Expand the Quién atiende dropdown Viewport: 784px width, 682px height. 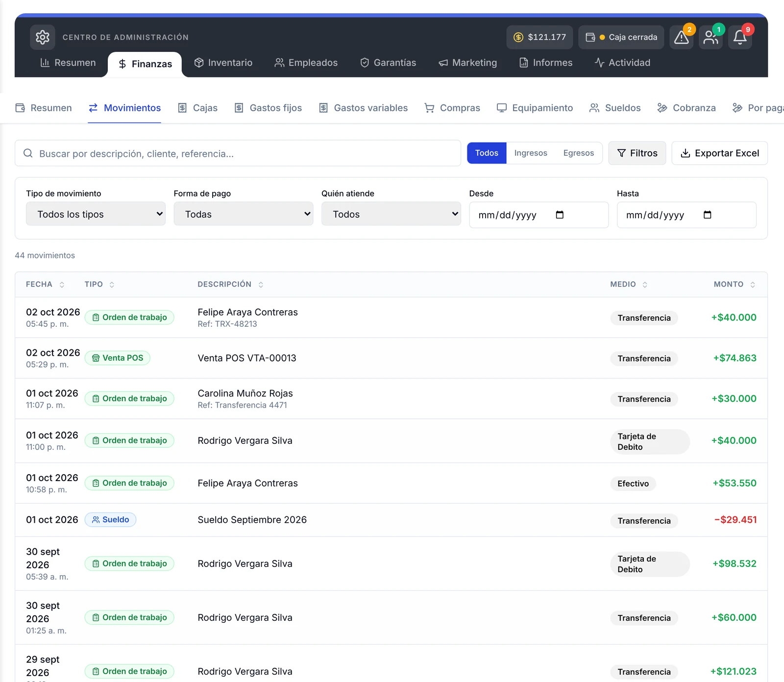pyautogui.click(x=391, y=214)
